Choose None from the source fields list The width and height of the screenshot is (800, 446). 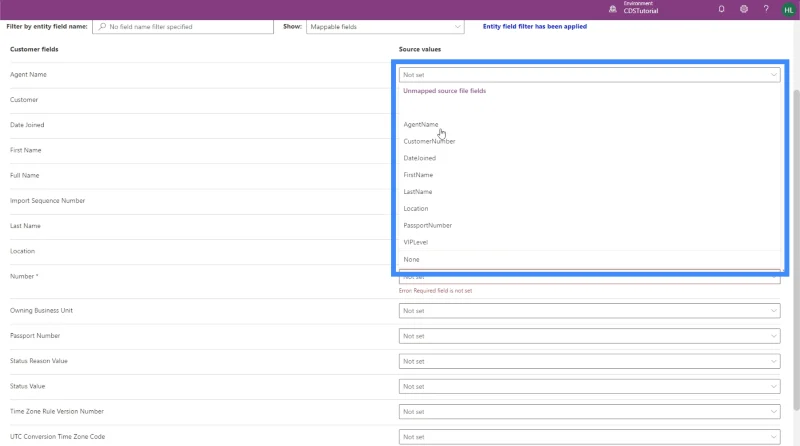click(411, 260)
